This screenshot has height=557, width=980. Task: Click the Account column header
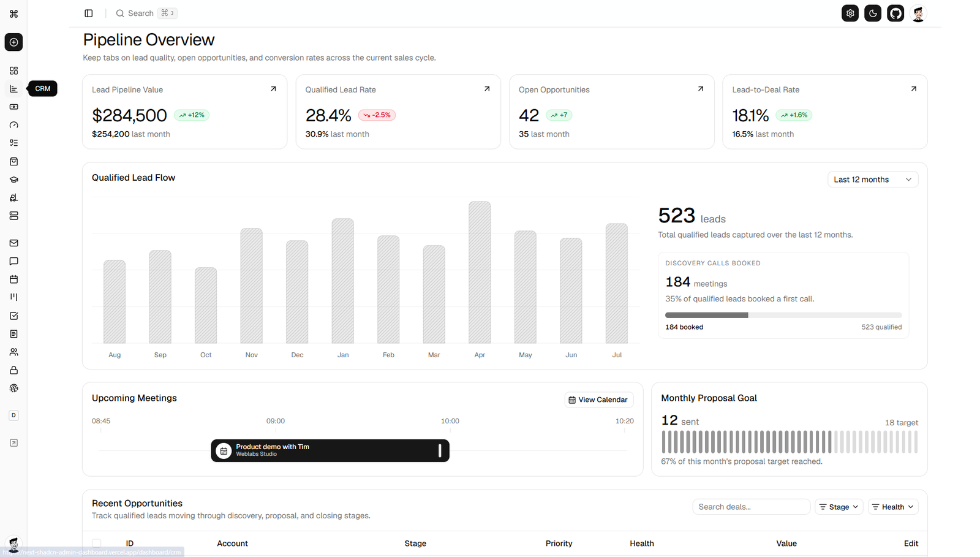pyautogui.click(x=232, y=544)
